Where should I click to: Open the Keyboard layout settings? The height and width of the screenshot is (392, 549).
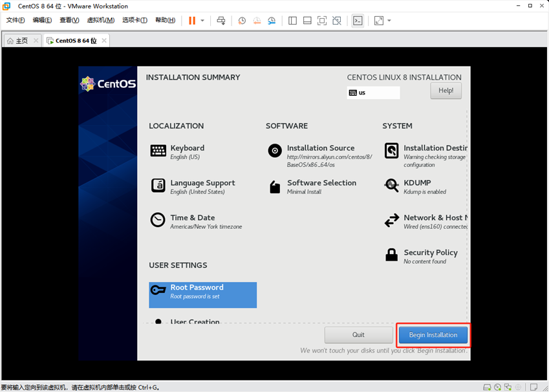tap(177, 151)
